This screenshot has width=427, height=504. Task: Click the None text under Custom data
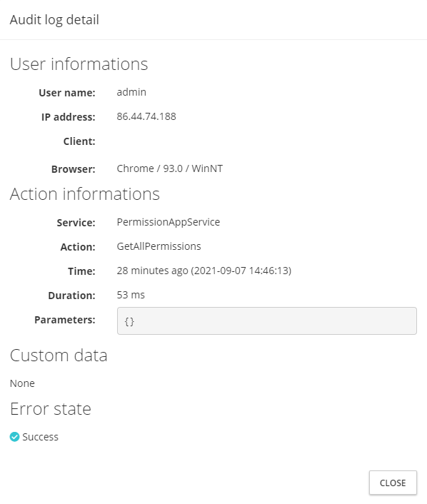[x=22, y=383]
